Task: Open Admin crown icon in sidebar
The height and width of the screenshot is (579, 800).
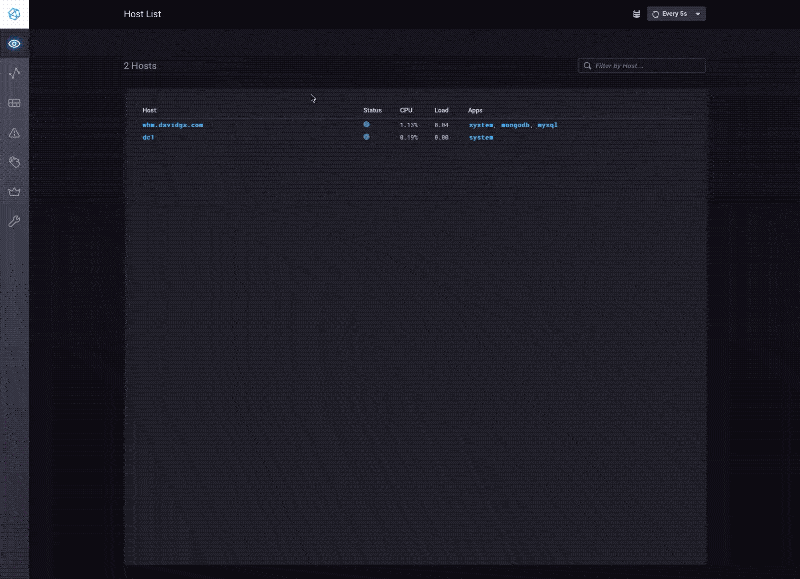Action: click(14, 191)
